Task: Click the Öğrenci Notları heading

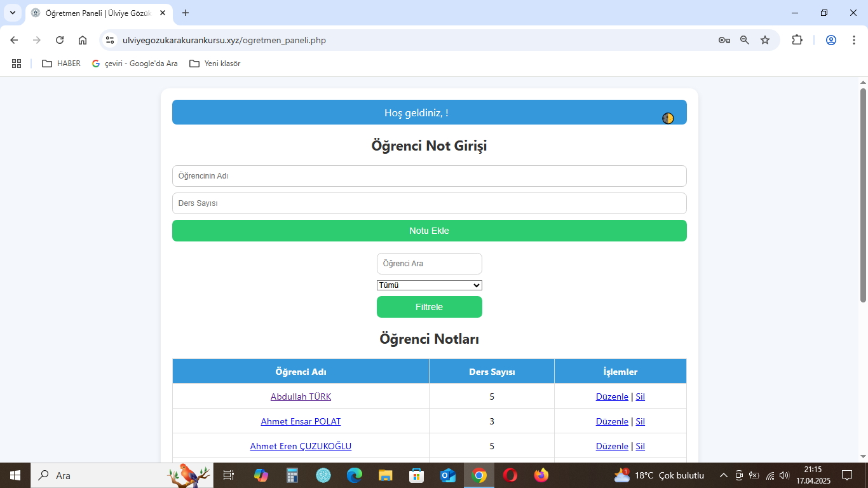Action: coord(430,339)
